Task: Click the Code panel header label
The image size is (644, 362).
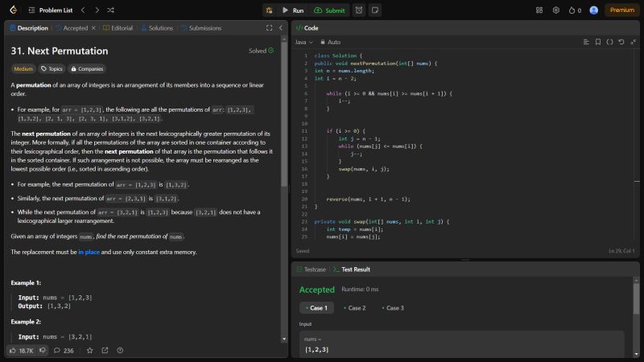Action: (x=308, y=28)
